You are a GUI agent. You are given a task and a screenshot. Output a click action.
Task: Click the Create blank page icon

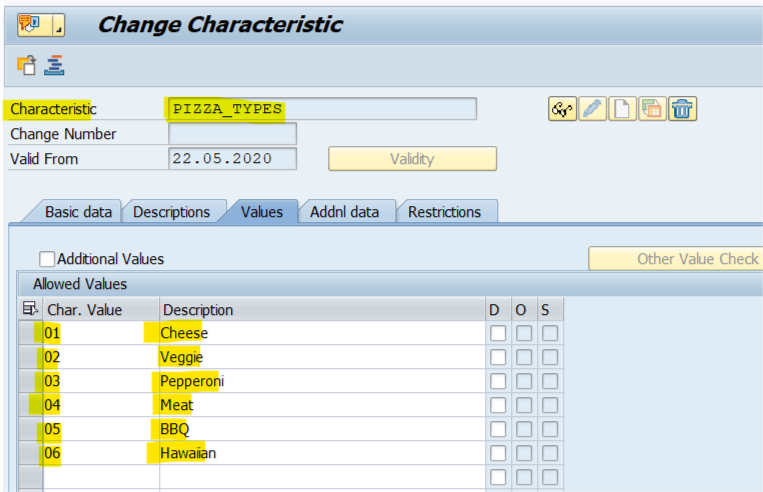point(622,109)
